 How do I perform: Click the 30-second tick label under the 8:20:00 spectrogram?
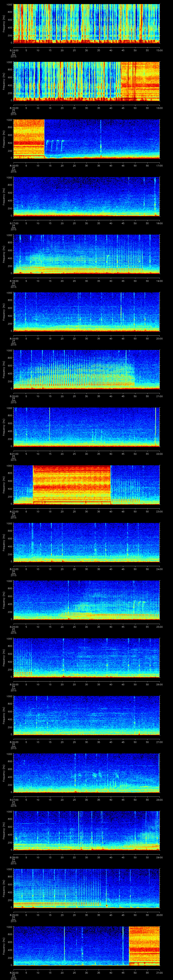tap(86, 396)
